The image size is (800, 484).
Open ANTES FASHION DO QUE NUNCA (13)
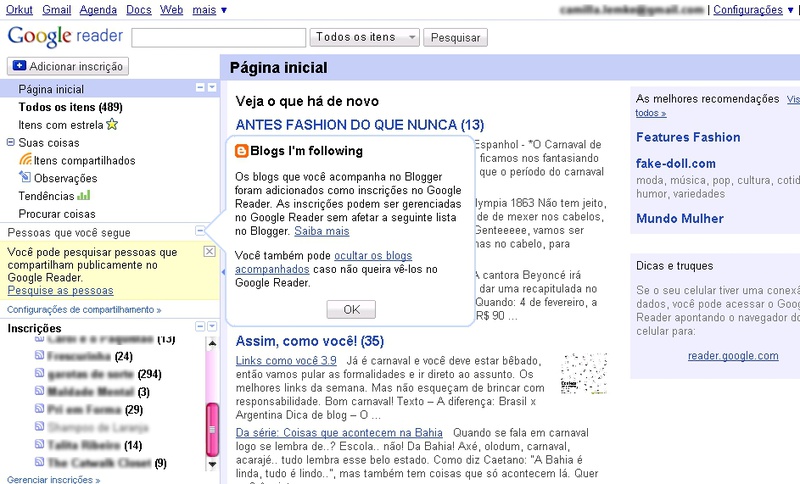[x=360, y=125]
